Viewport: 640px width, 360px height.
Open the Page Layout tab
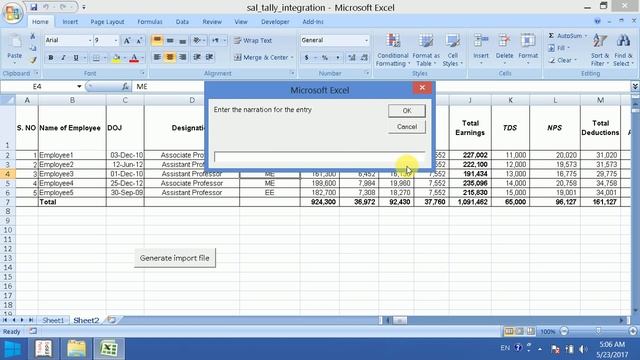pyautogui.click(x=107, y=22)
